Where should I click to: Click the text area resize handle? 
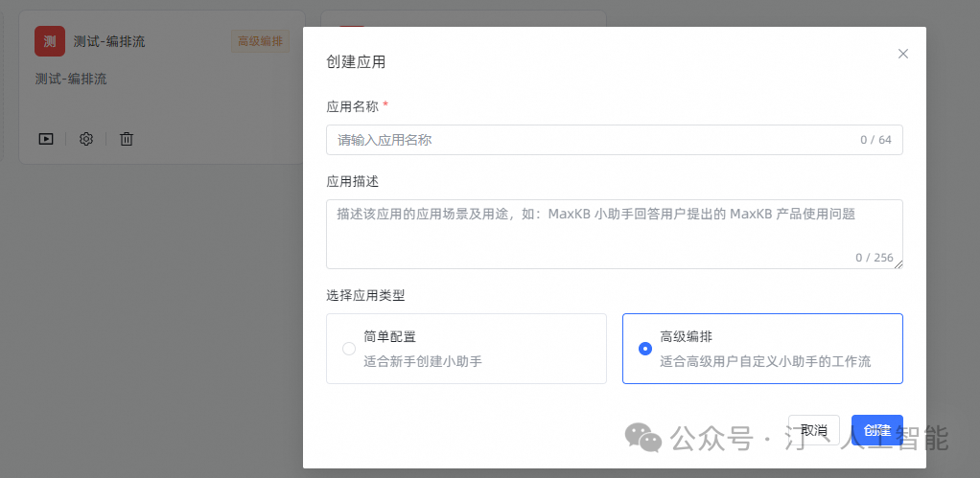[898, 264]
